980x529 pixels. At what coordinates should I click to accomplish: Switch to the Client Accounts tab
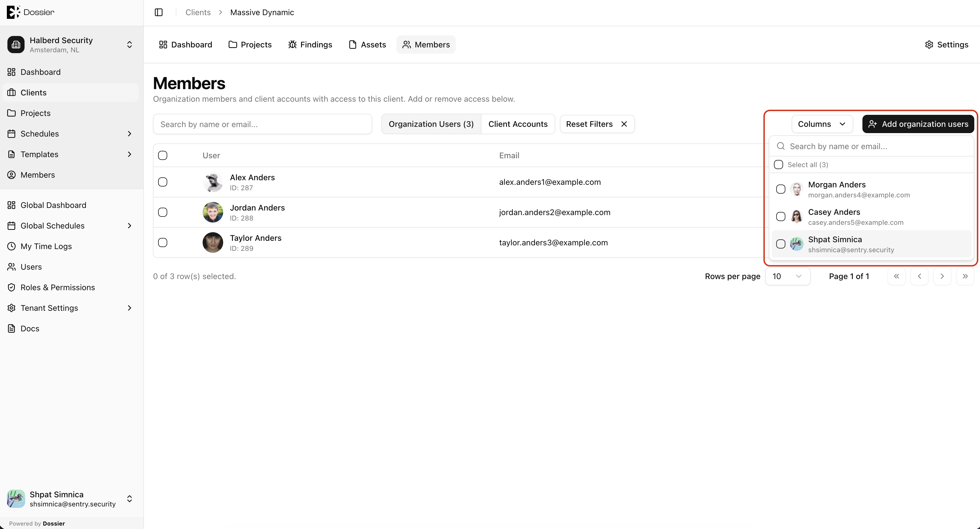click(x=518, y=124)
